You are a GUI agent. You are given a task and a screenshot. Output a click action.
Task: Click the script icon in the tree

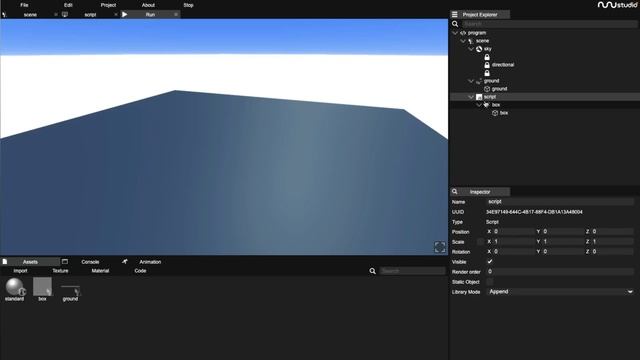[479, 97]
